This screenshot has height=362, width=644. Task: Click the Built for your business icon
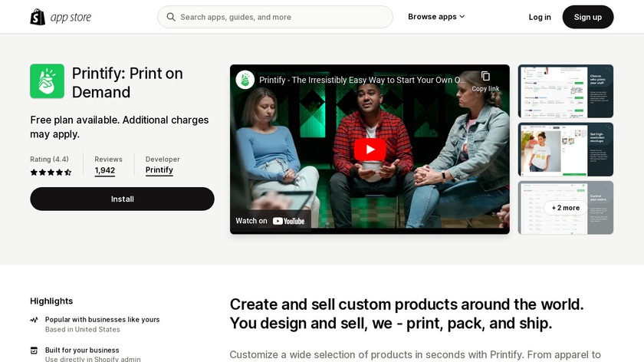pos(34,350)
